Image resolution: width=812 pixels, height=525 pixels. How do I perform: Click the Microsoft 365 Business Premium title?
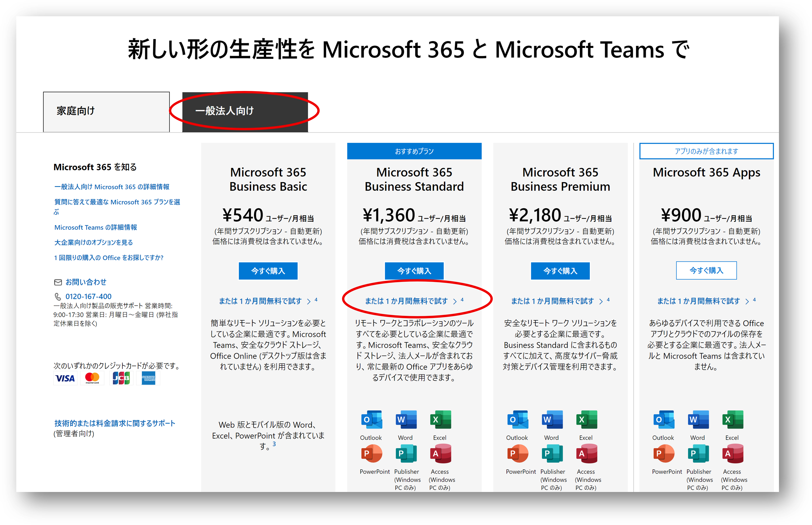coord(560,179)
